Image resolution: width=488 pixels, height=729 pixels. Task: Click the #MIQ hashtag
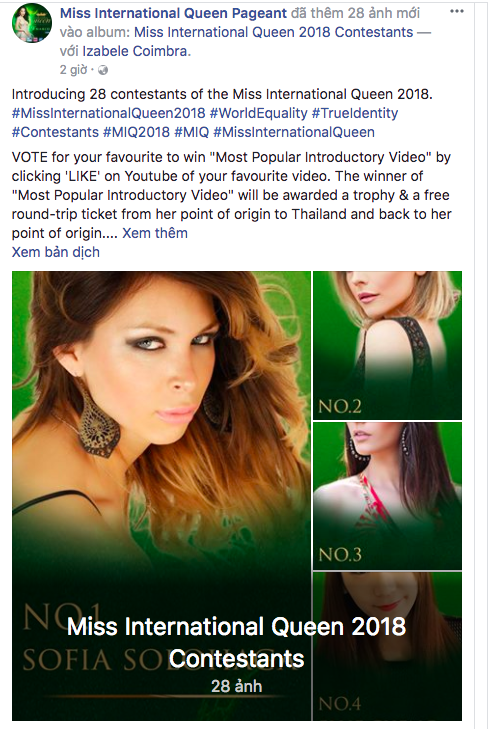[x=191, y=132]
